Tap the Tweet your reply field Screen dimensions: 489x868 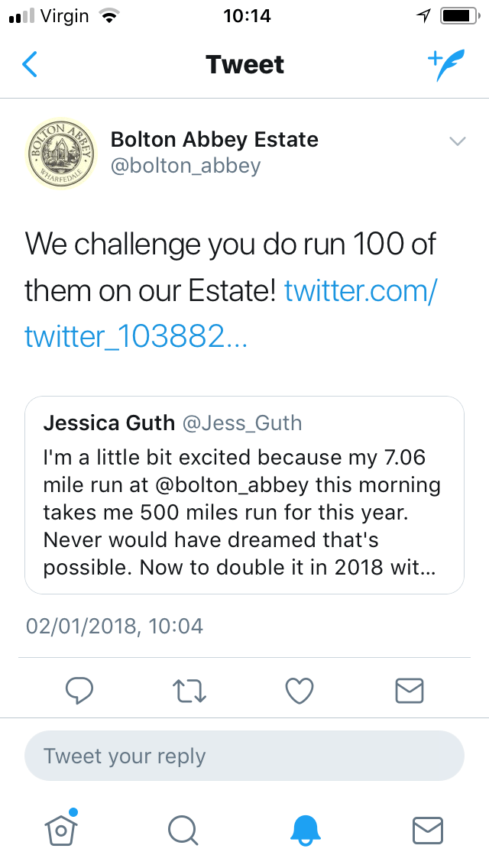click(244, 756)
